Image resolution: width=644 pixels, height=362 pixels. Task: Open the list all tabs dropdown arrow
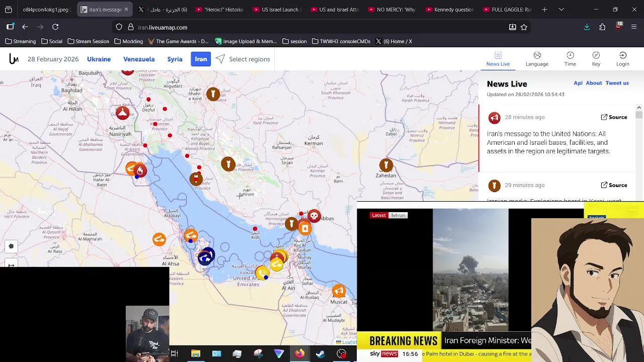tap(561, 10)
